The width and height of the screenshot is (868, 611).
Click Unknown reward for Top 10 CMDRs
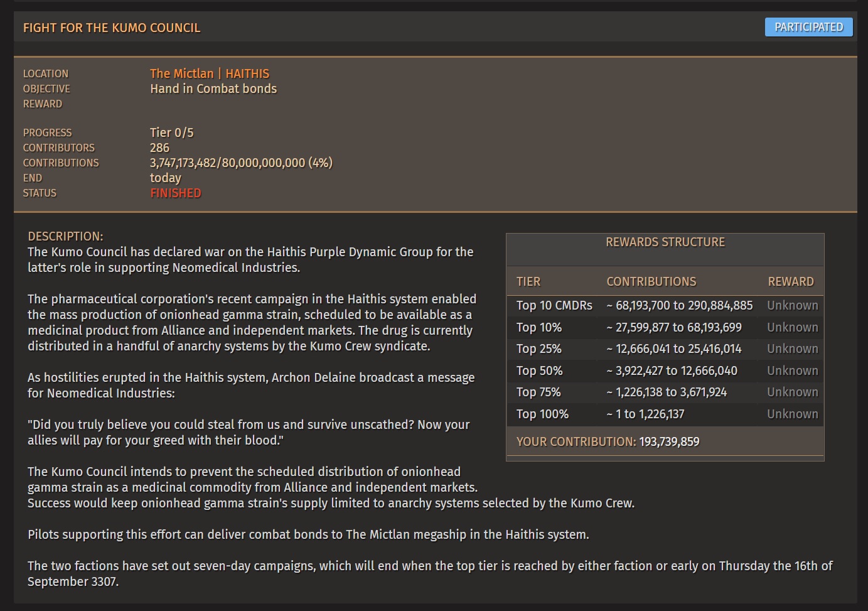[x=793, y=305]
